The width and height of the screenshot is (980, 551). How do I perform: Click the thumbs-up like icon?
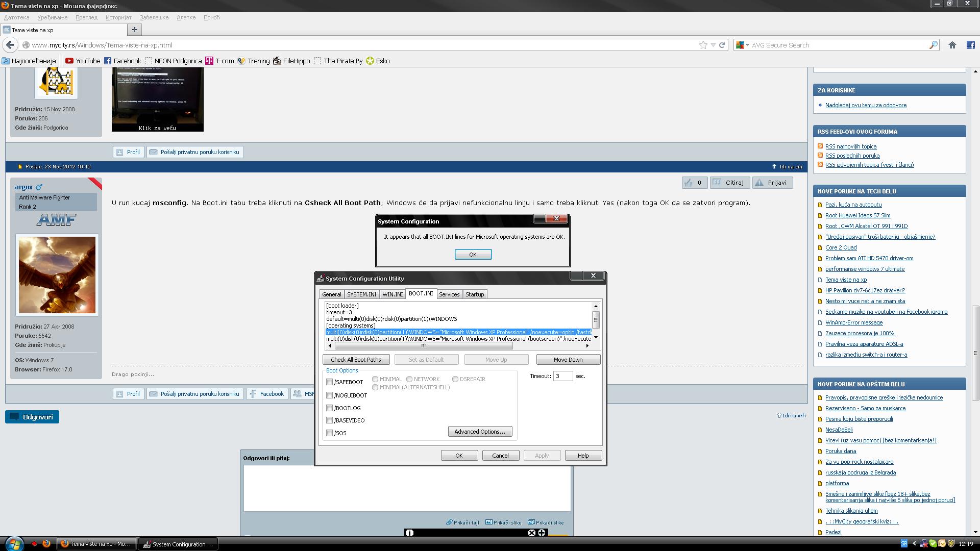[689, 183]
